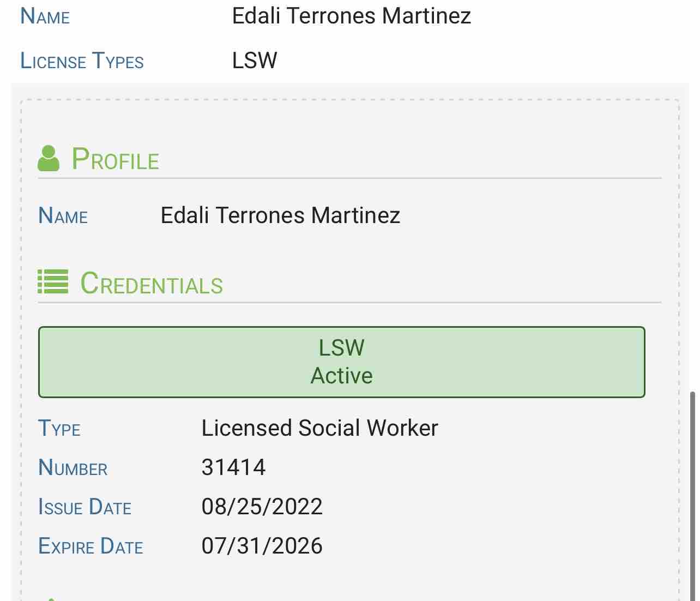
Task: Click the green Profile person icon
Action: (49, 158)
